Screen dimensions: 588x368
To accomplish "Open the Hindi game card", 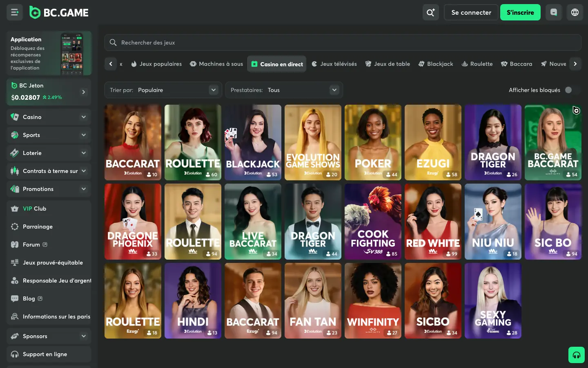I will coord(193,301).
